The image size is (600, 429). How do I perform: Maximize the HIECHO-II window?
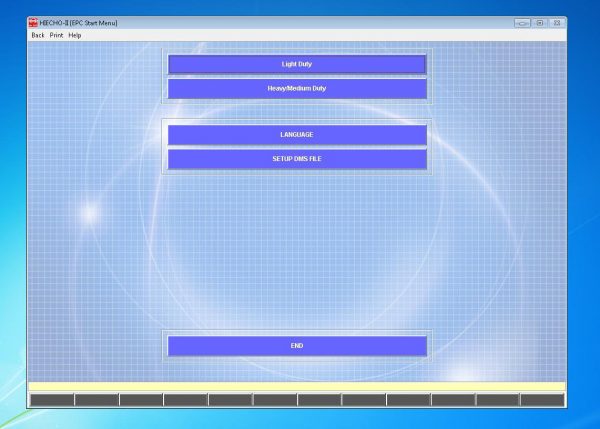click(540, 23)
